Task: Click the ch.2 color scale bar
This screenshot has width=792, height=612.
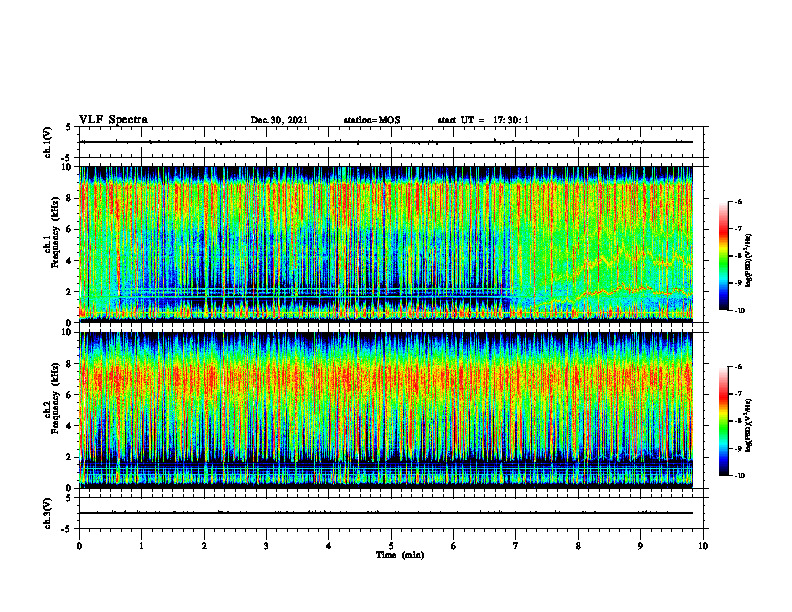Action: coord(723,421)
